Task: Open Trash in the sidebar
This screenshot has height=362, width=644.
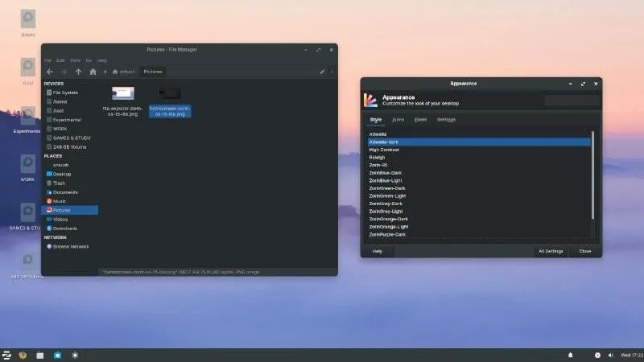Action: pos(60,183)
